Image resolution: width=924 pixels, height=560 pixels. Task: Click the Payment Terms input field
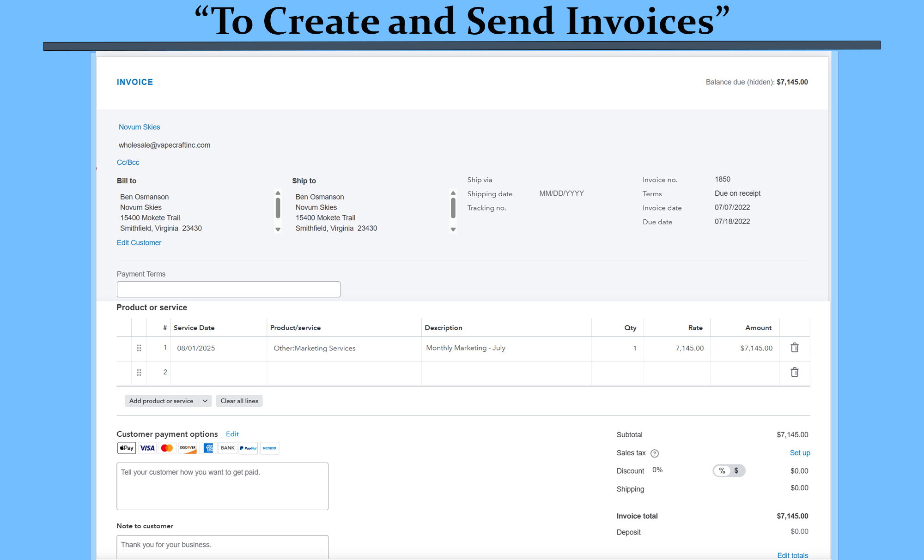(x=228, y=289)
